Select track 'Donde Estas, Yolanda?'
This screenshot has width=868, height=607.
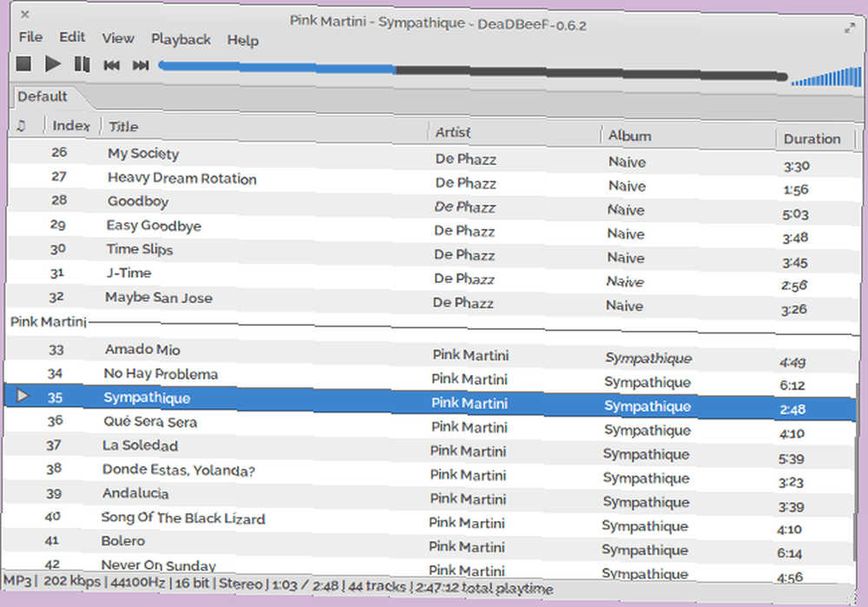tap(179, 470)
